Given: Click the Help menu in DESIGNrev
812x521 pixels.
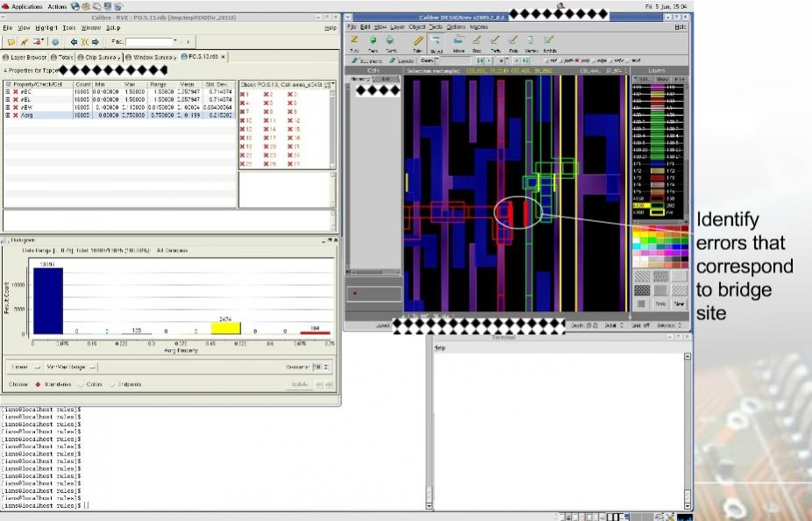Looking at the screenshot, I should 680,26.
